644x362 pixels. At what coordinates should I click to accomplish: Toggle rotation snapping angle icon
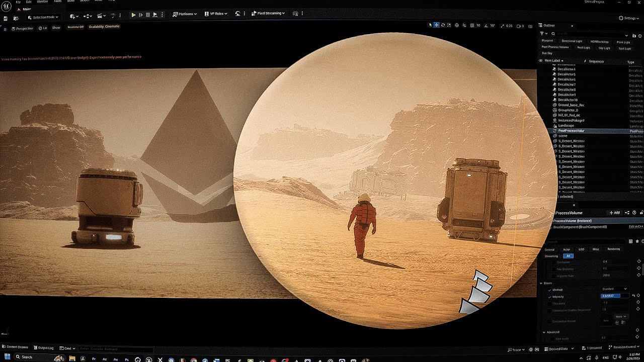pyautogui.click(x=486, y=25)
